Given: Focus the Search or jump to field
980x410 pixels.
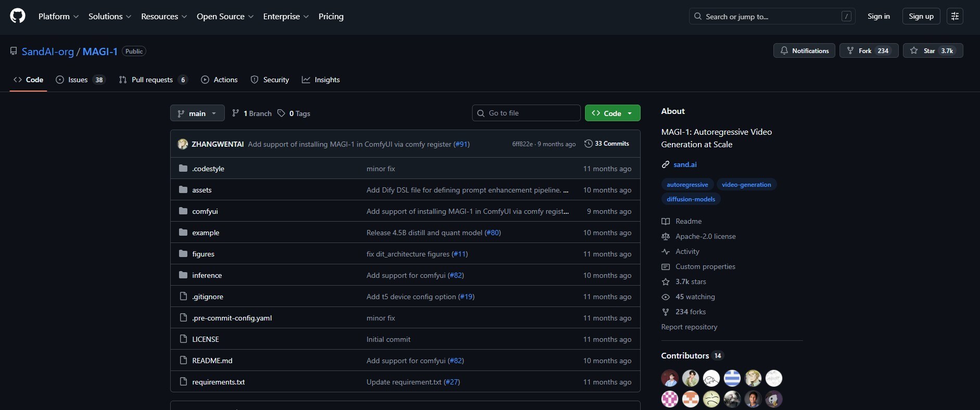Looking at the screenshot, I should click(x=772, y=16).
